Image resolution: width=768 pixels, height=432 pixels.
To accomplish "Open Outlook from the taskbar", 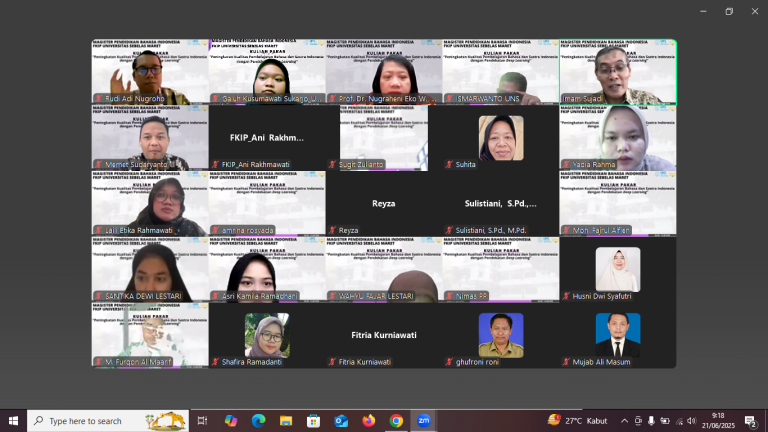I will click(341, 421).
